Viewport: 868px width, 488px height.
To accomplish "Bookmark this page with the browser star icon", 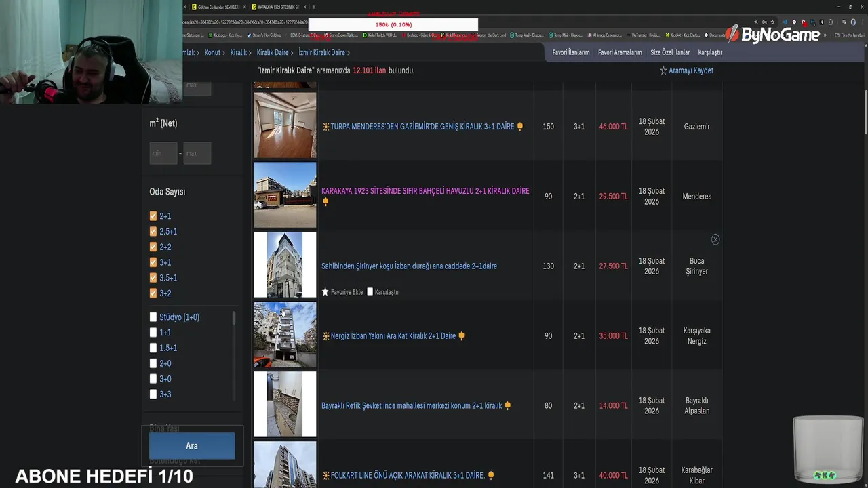I will click(x=772, y=22).
